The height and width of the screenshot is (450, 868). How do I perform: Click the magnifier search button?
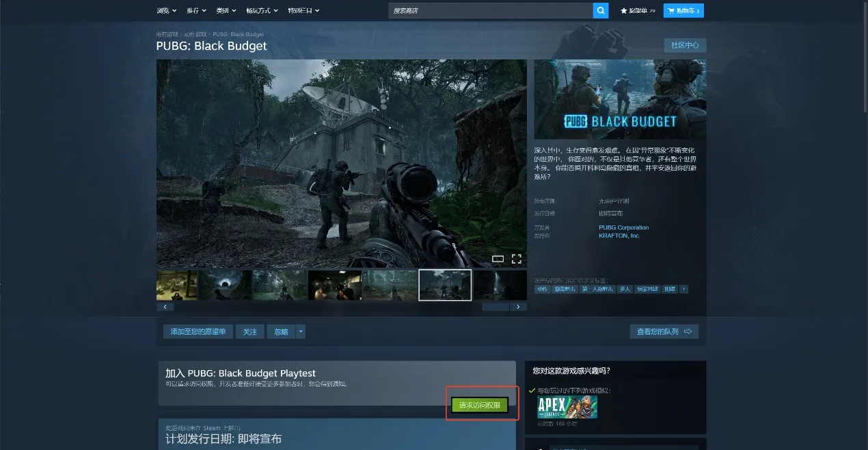tap(600, 11)
